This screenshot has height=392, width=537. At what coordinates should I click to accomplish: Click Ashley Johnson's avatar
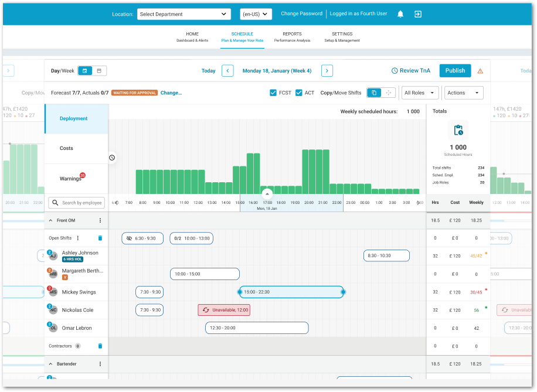53,255
